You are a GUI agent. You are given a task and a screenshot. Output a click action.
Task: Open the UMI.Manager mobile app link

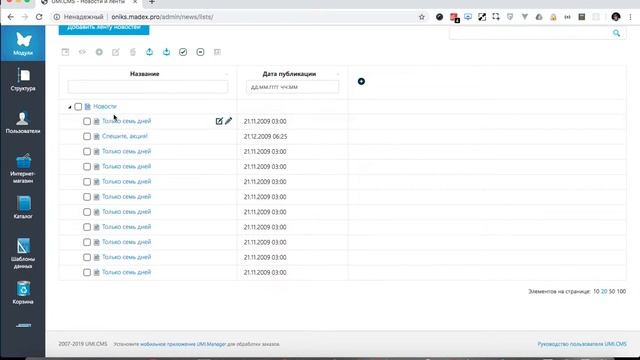183,344
